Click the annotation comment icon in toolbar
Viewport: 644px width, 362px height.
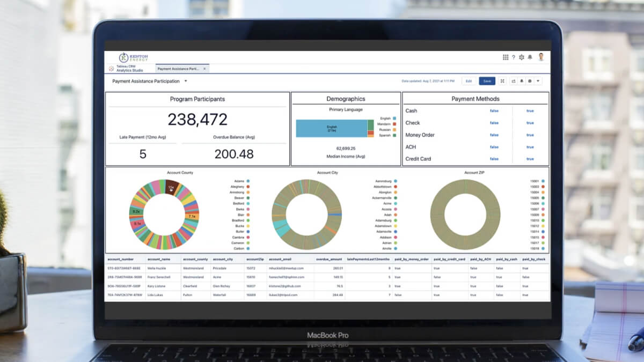coord(530,81)
